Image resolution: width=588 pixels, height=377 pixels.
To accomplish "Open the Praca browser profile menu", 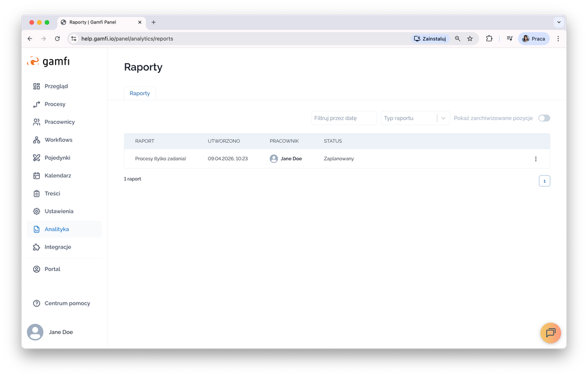I will (x=533, y=38).
